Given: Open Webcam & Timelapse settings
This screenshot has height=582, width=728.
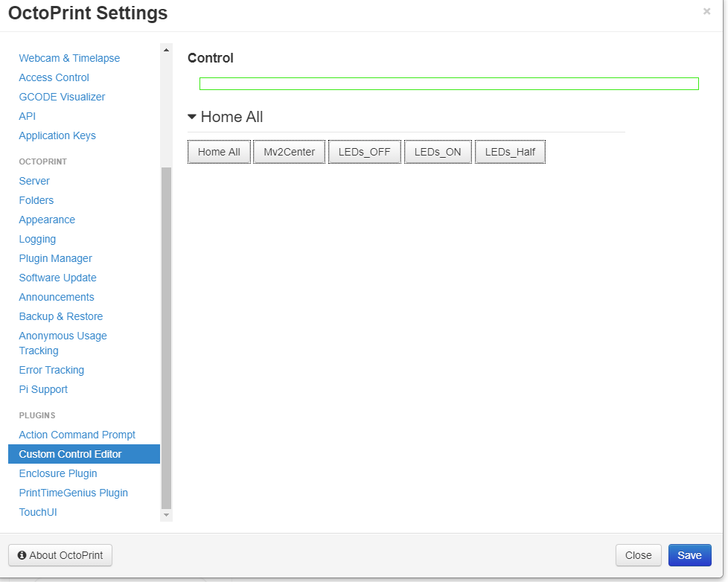Looking at the screenshot, I should tap(69, 58).
